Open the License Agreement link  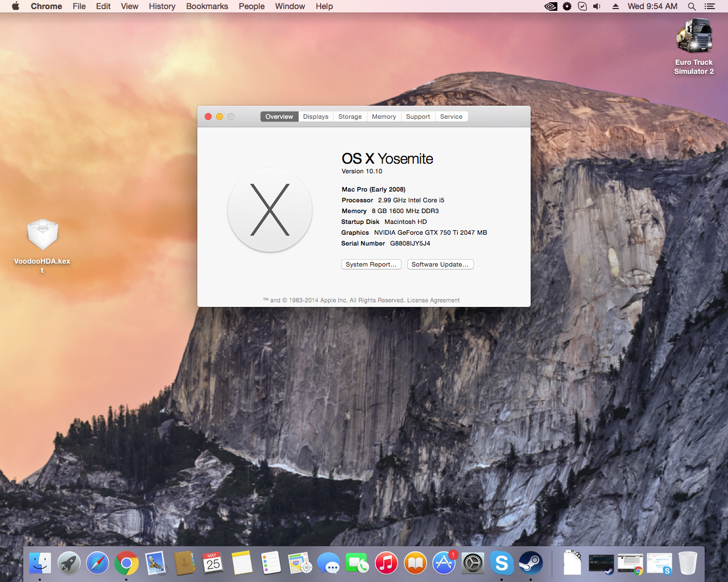[433, 300]
